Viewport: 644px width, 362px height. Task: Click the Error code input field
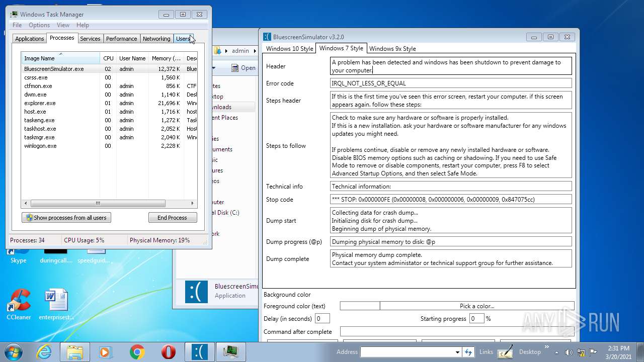point(451,83)
